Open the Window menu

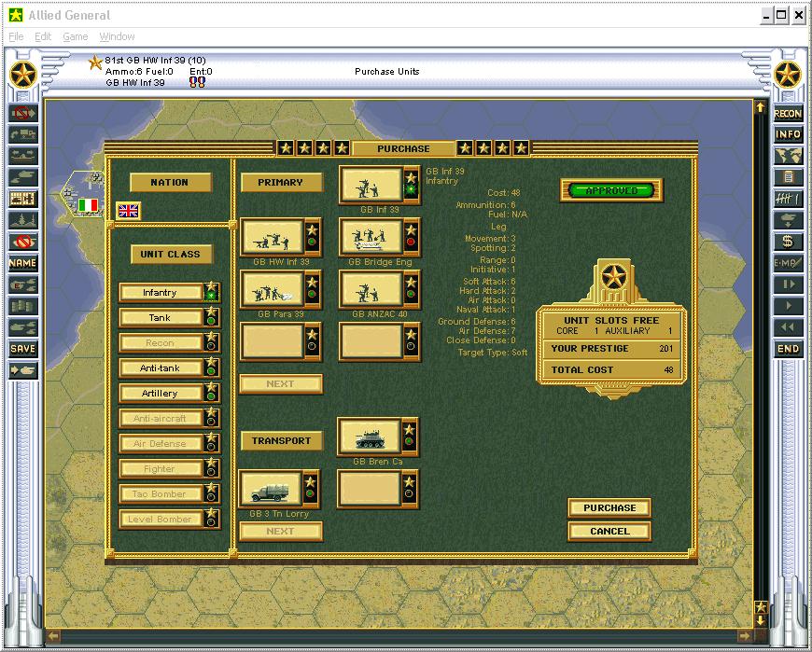click(117, 36)
